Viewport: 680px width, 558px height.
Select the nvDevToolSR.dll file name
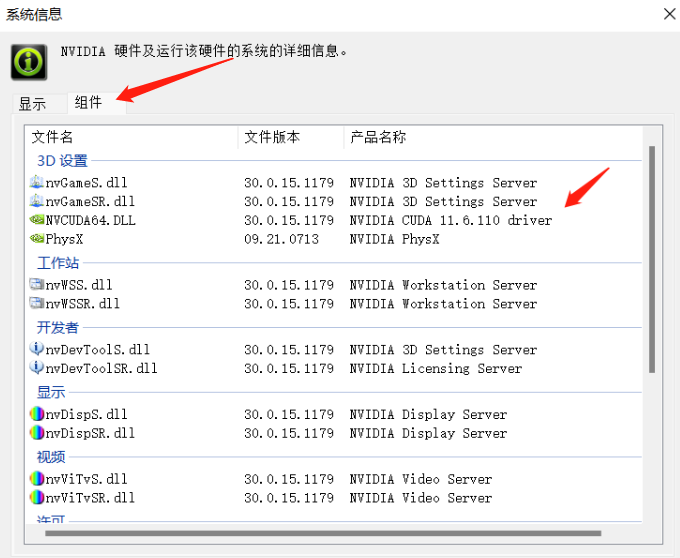tap(101, 368)
